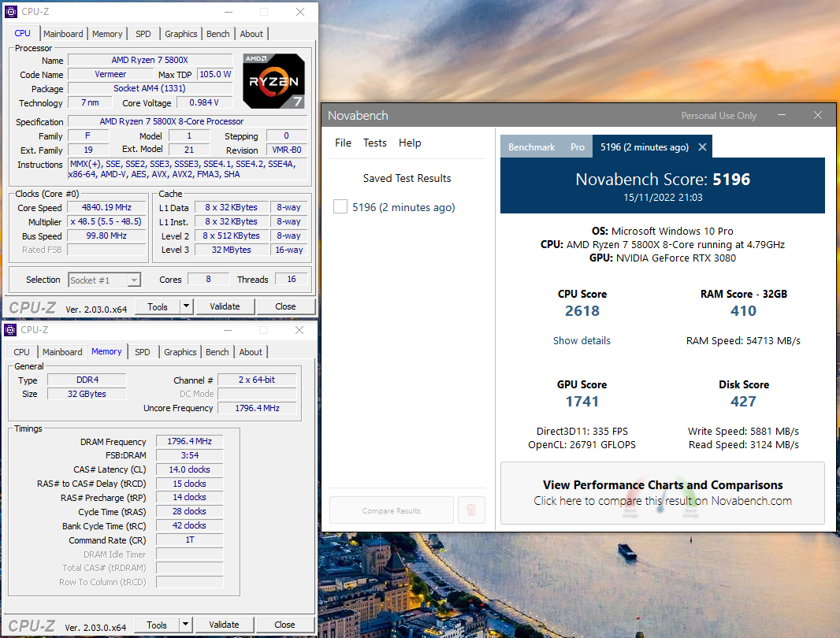840x638 pixels.
Task: Click View Performance Charts and Comparisons banner
Action: click(x=662, y=493)
